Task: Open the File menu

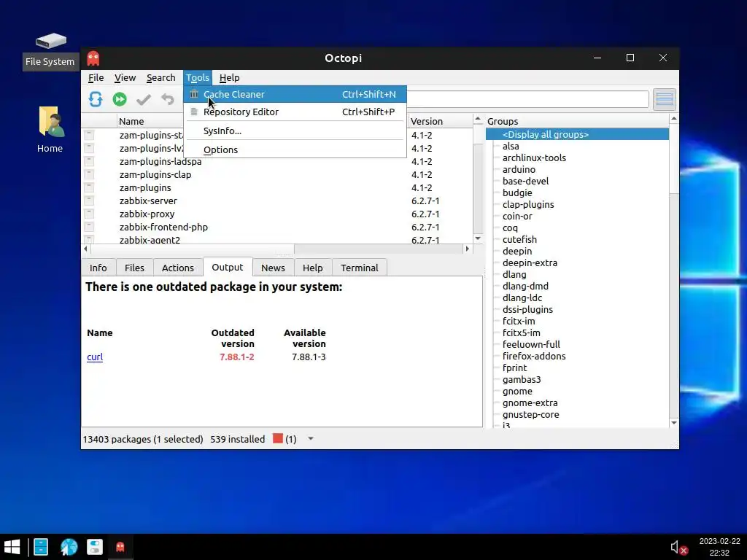Action: (96, 77)
